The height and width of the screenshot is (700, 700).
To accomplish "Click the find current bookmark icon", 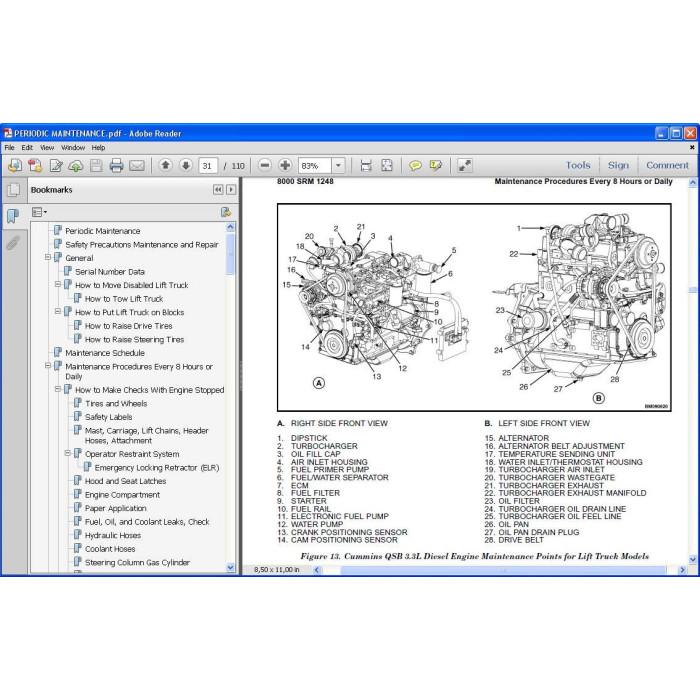I will (x=226, y=212).
